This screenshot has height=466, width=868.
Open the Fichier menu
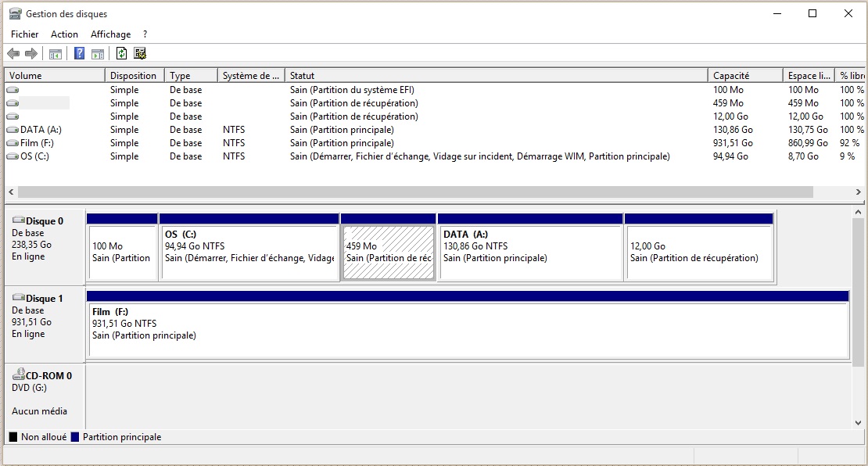click(24, 34)
